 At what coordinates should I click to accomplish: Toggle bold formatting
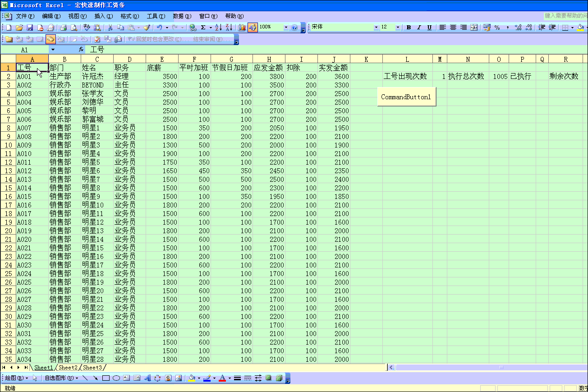point(409,28)
